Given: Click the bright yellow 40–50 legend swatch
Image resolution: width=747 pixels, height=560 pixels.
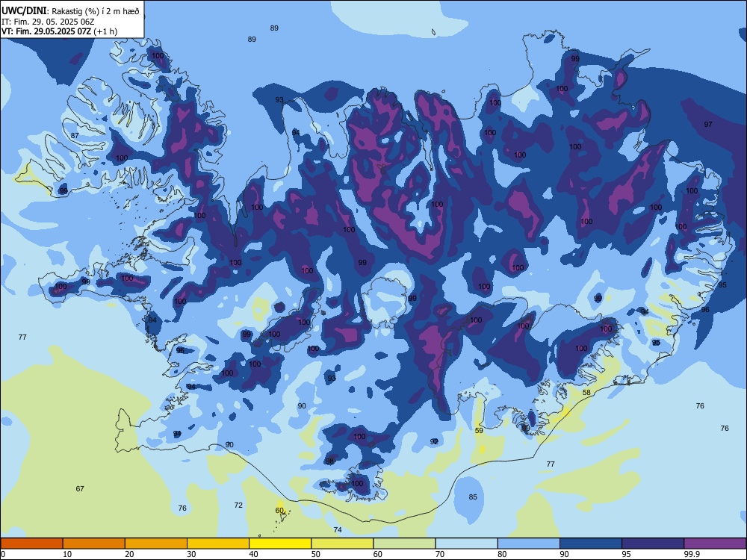Looking at the screenshot, I should (280, 544).
